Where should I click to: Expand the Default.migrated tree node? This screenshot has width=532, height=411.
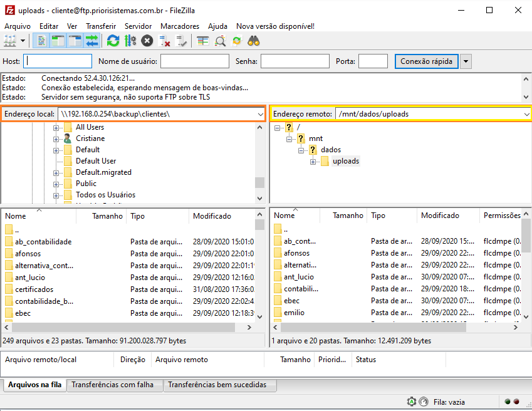click(x=56, y=173)
